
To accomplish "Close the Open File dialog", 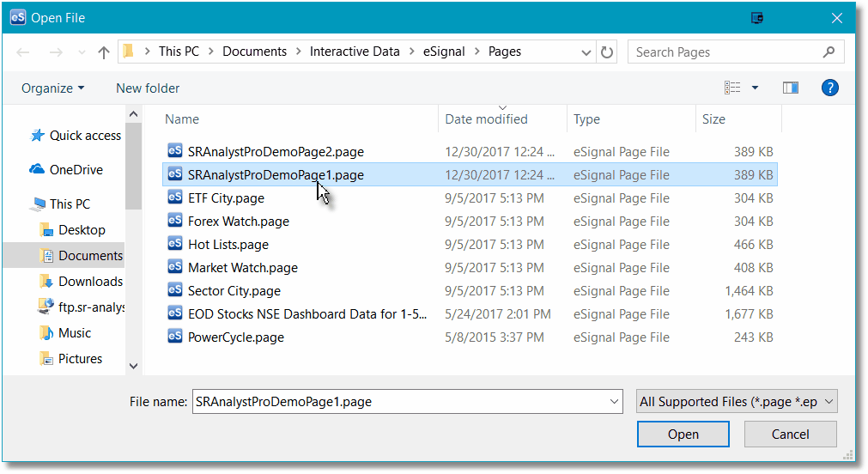I will pos(836,18).
